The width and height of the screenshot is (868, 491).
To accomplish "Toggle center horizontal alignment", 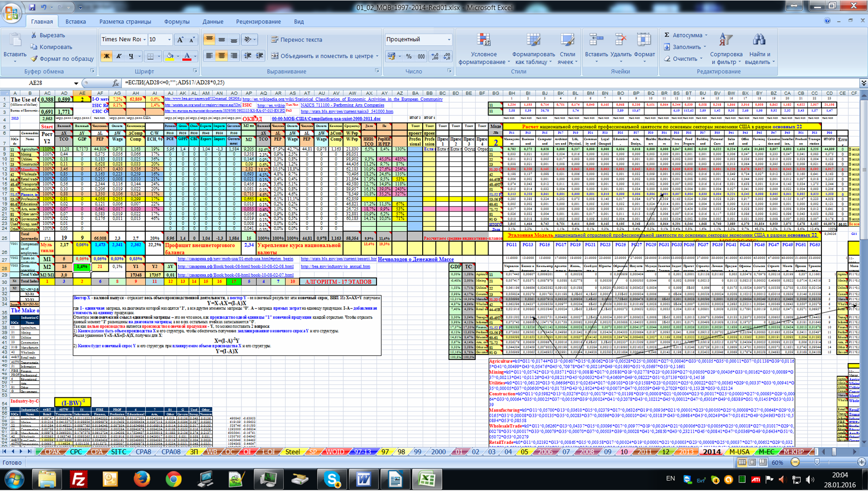I will [221, 56].
